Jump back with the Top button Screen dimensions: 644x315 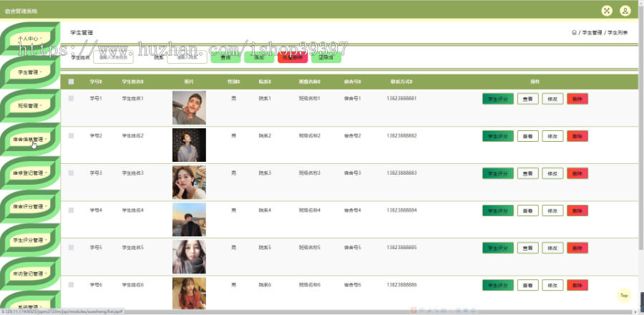coord(624,295)
